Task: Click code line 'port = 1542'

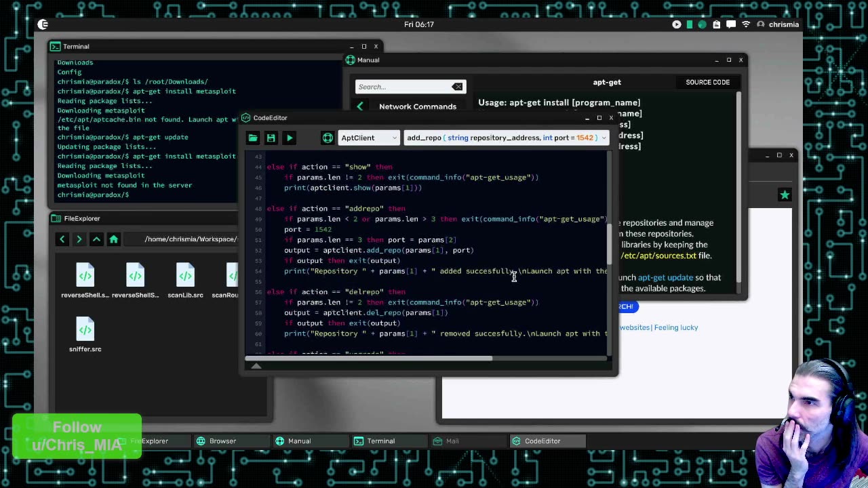Action: (307, 229)
